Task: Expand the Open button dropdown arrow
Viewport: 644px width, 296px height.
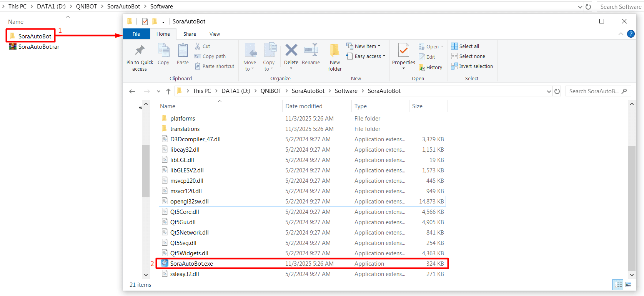Action: coord(442,46)
